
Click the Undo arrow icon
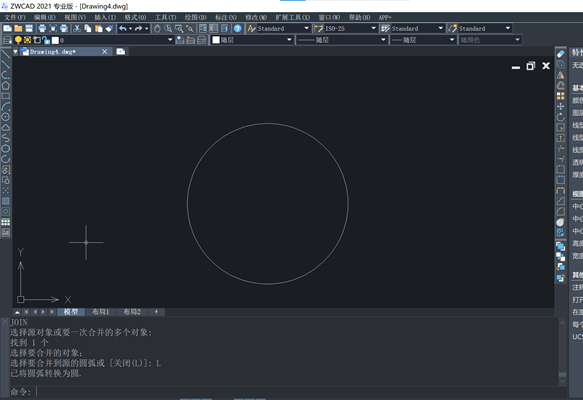(123, 28)
